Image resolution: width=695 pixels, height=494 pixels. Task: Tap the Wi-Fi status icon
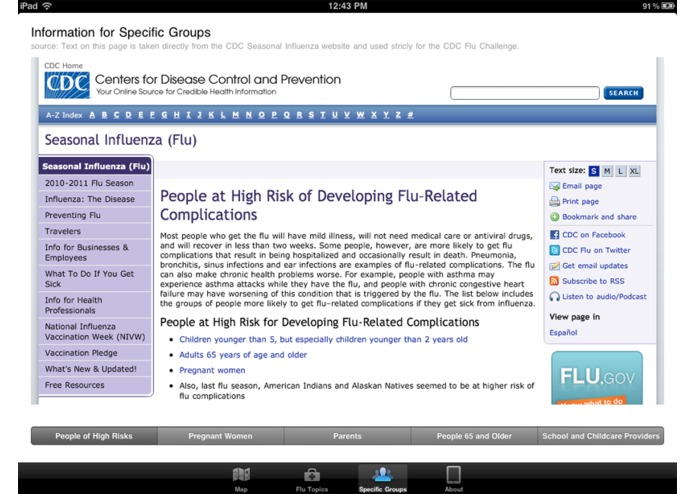[47, 6]
